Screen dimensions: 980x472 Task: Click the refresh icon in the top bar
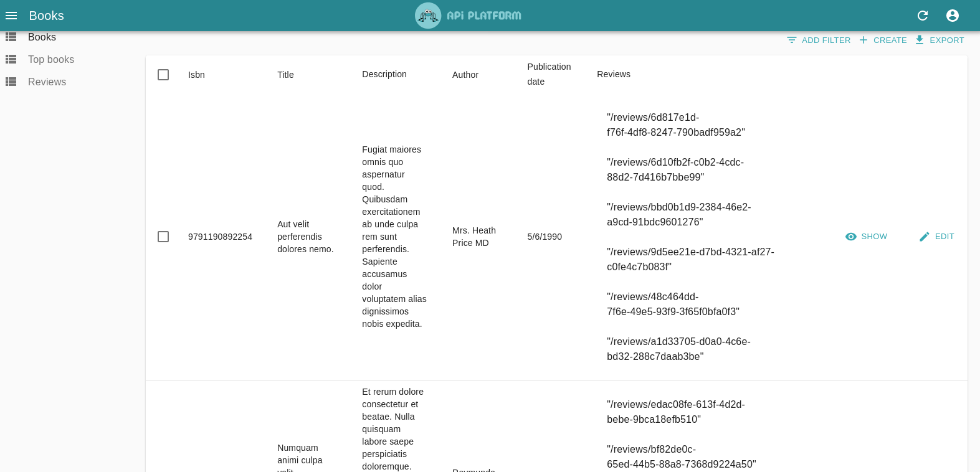(923, 16)
